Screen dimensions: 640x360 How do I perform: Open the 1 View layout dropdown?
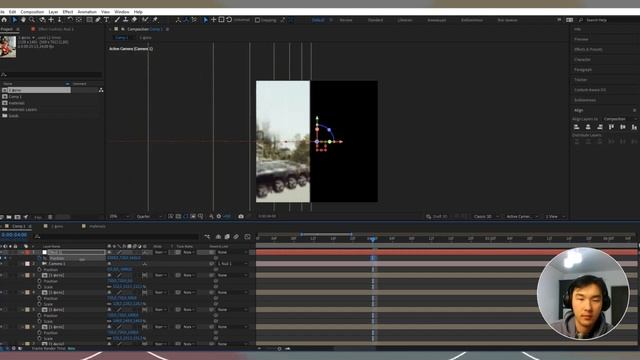point(555,216)
